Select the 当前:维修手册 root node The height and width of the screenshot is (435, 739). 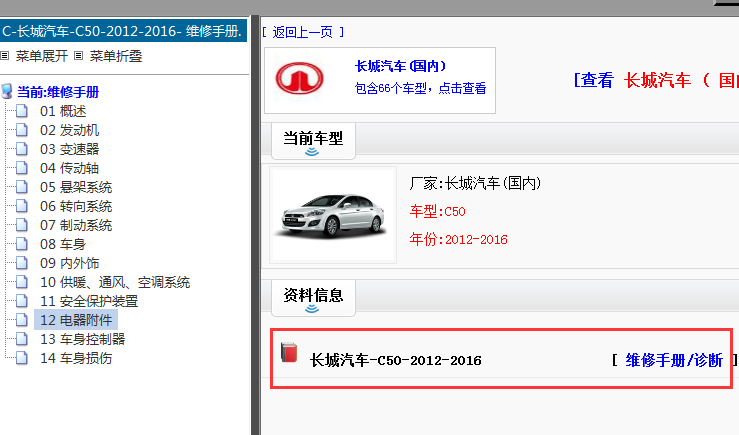pyautogui.click(x=58, y=92)
